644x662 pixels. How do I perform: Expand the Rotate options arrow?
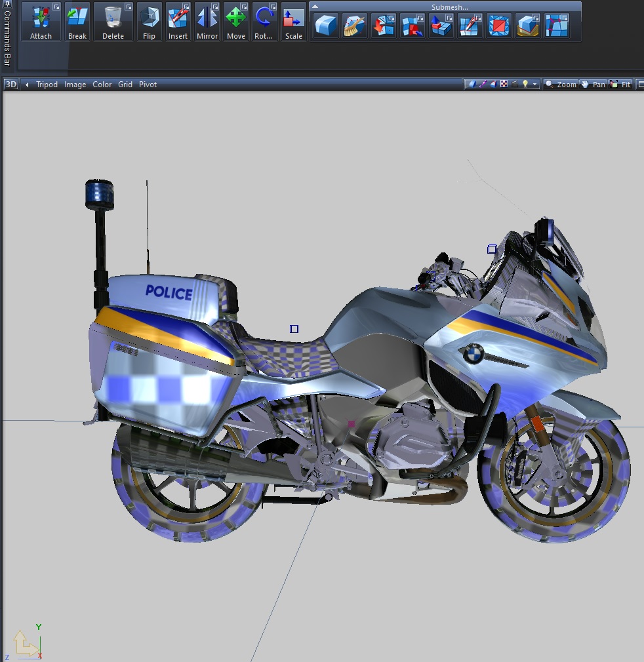(x=273, y=7)
